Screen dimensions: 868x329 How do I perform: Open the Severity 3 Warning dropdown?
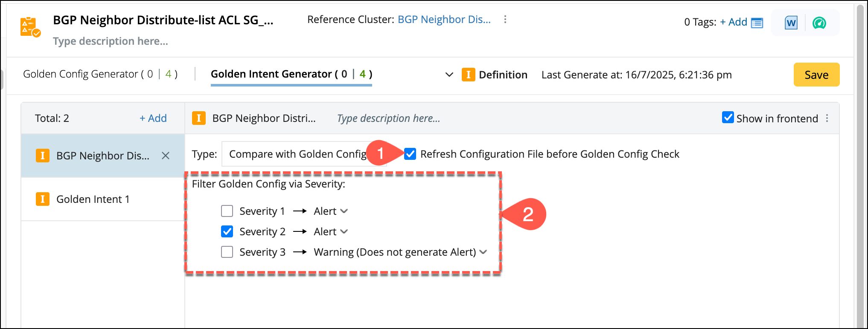pyautogui.click(x=400, y=252)
